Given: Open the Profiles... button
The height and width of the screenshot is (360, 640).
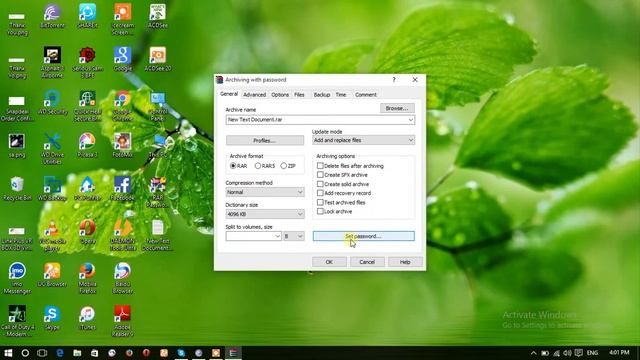Looking at the screenshot, I should pyautogui.click(x=265, y=140).
